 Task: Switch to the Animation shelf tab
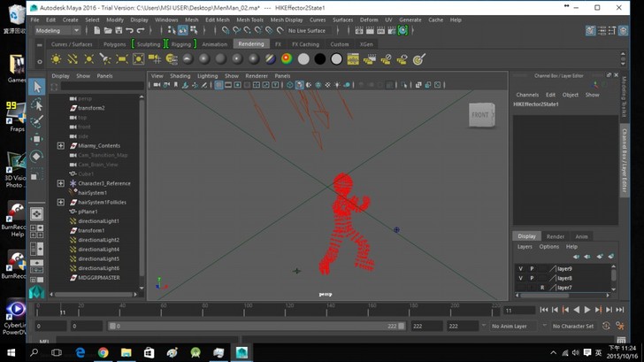(214, 43)
